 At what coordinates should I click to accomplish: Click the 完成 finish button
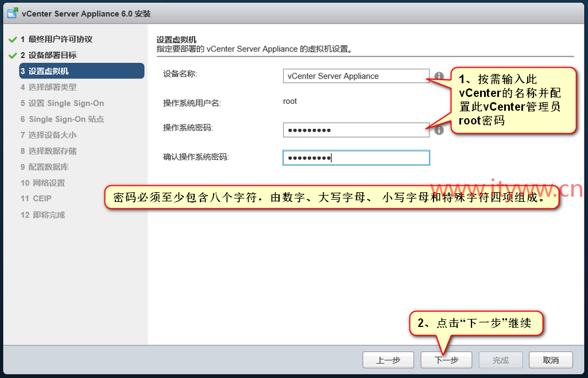tap(501, 360)
